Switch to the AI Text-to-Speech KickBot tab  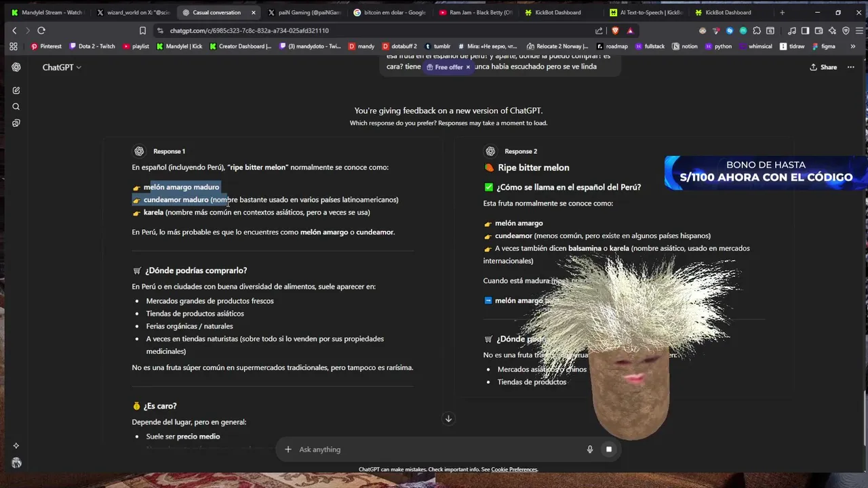pyautogui.click(x=646, y=12)
